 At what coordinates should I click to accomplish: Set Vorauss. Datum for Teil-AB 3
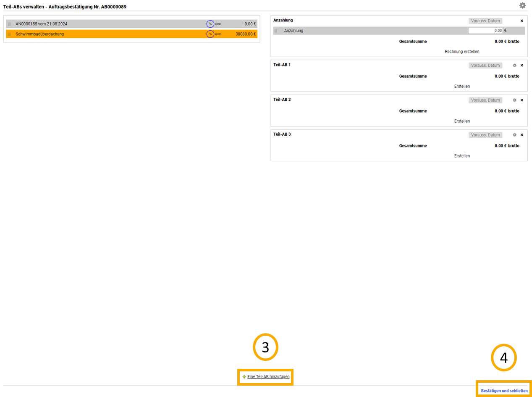click(485, 135)
